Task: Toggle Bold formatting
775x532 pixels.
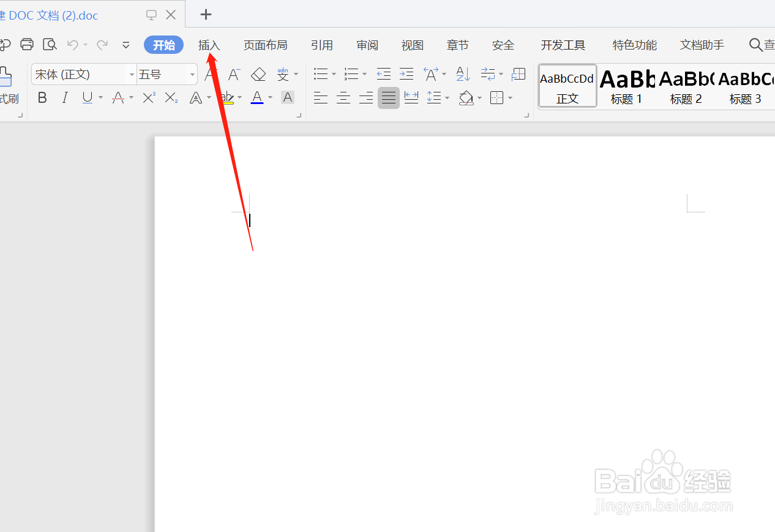Action: (42, 97)
